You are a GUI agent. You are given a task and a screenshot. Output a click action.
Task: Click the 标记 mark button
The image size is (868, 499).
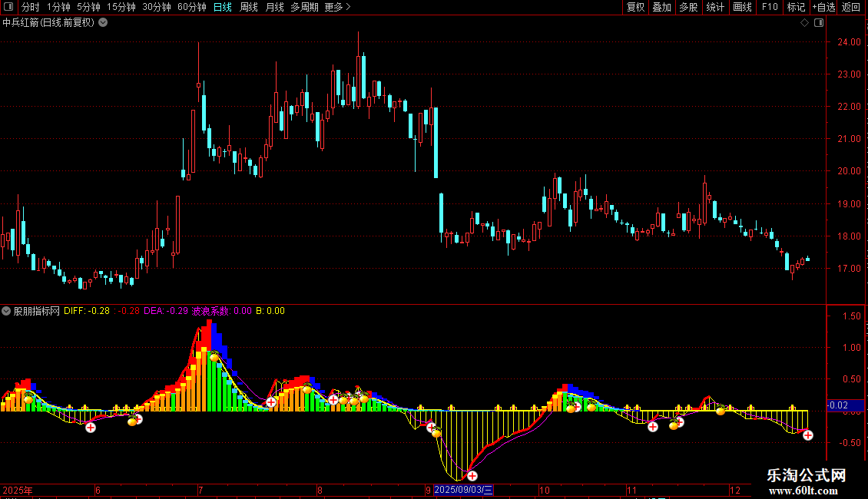[x=796, y=7]
